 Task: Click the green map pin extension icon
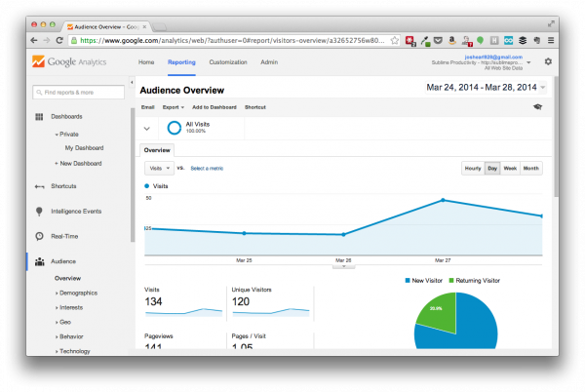[x=480, y=40]
